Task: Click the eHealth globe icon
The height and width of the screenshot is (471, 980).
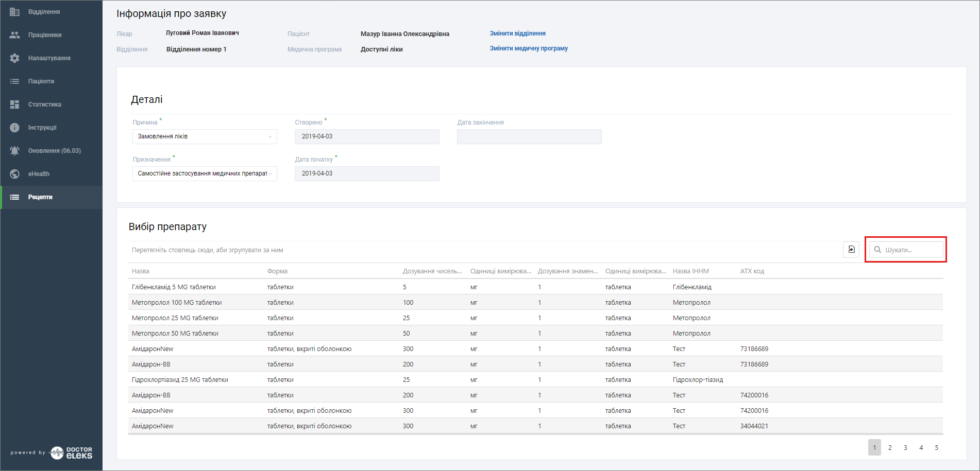Action: coord(14,174)
